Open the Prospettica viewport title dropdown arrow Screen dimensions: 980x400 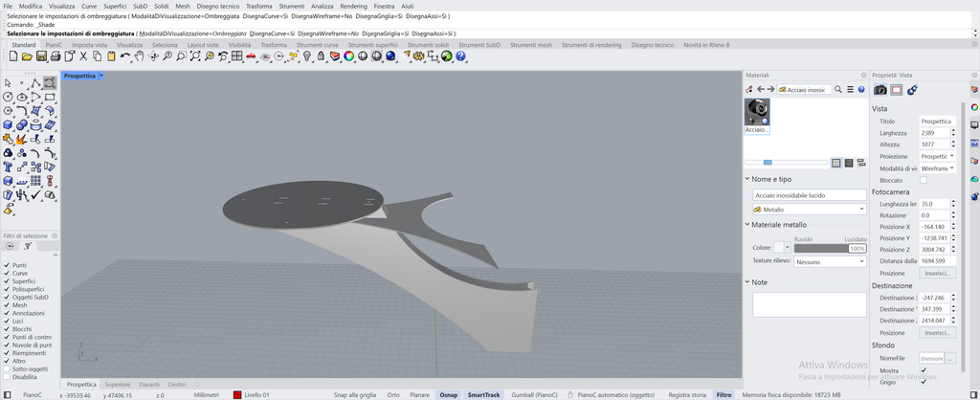(x=101, y=76)
